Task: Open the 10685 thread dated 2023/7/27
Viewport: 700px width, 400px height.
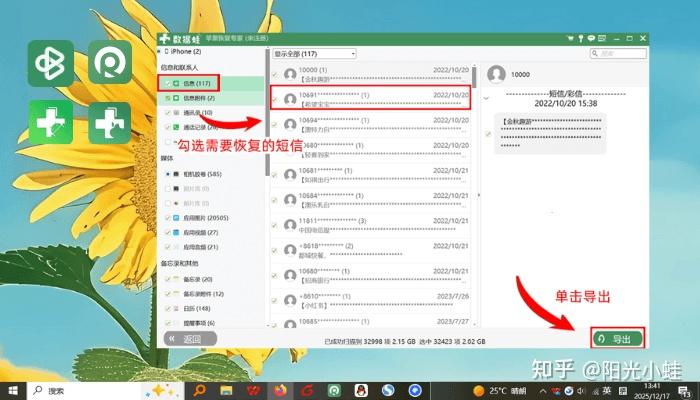Action: click(x=371, y=322)
